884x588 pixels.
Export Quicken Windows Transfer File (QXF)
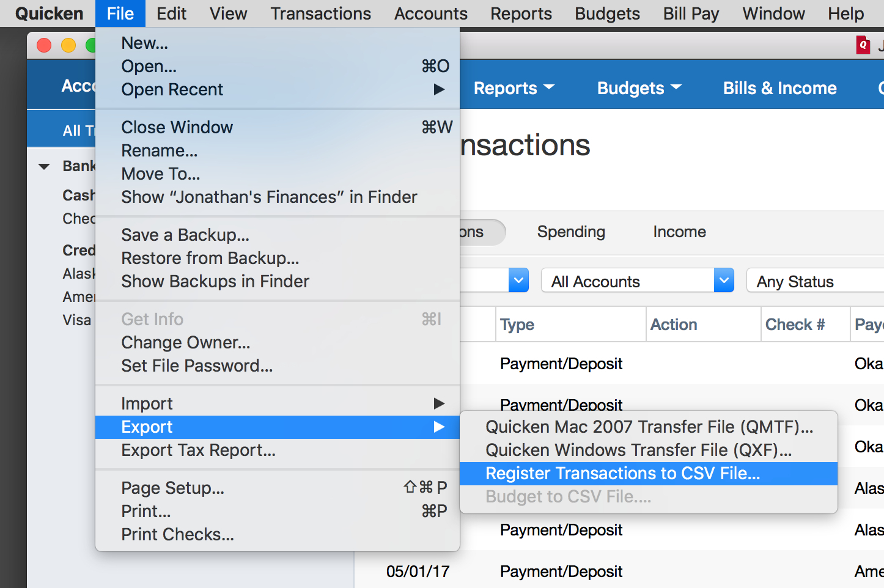coord(649,450)
